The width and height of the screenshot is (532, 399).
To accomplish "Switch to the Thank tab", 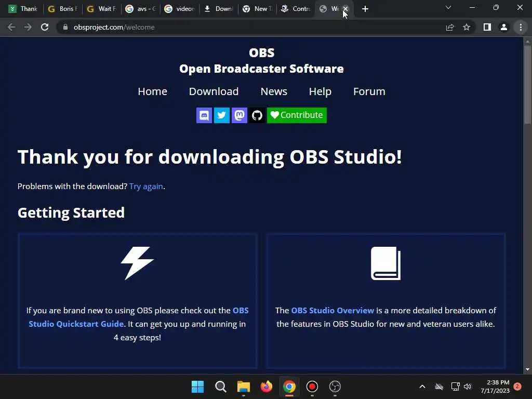I will (23, 9).
